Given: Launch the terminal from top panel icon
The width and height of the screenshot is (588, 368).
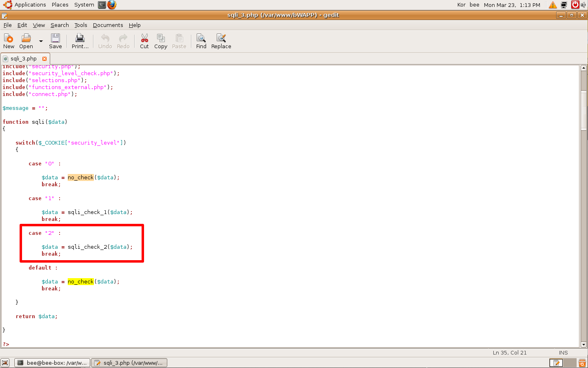Looking at the screenshot, I should (102, 5).
